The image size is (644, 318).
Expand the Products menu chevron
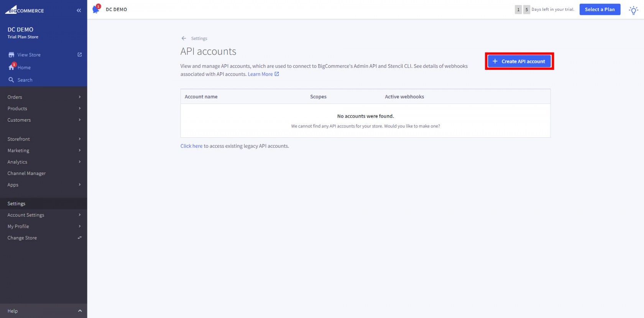click(80, 109)
